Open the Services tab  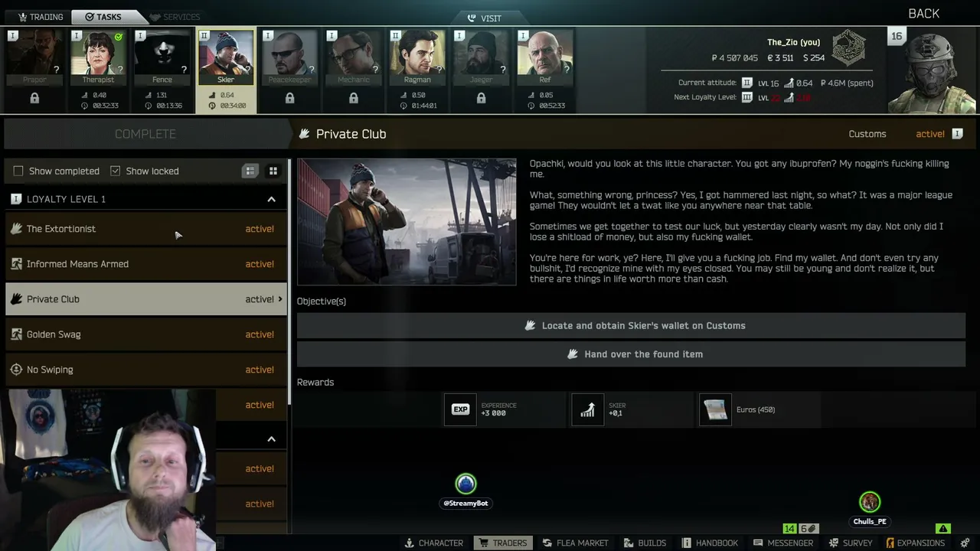point(175,17)
